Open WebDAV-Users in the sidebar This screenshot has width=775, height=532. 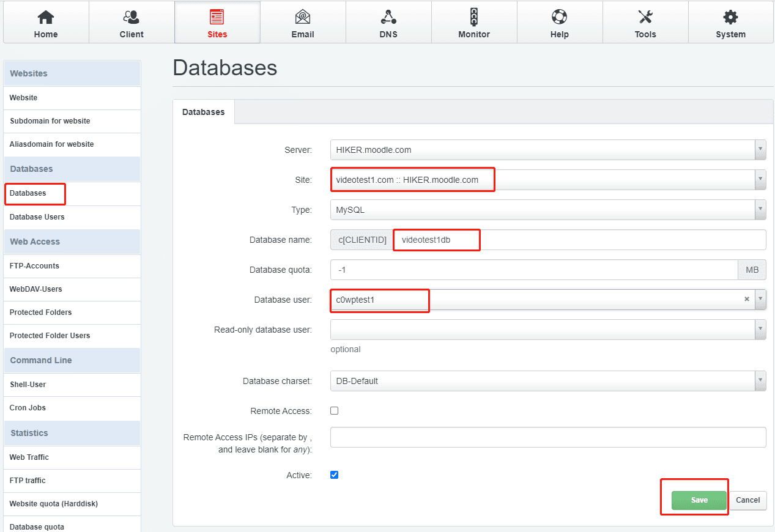tap(72, 289)
